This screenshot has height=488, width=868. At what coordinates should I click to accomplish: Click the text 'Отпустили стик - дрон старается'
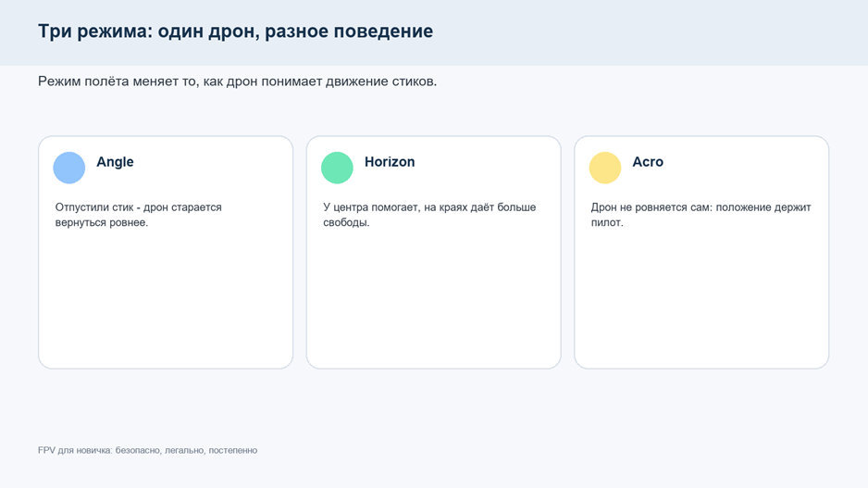click(x=139, y=207)
